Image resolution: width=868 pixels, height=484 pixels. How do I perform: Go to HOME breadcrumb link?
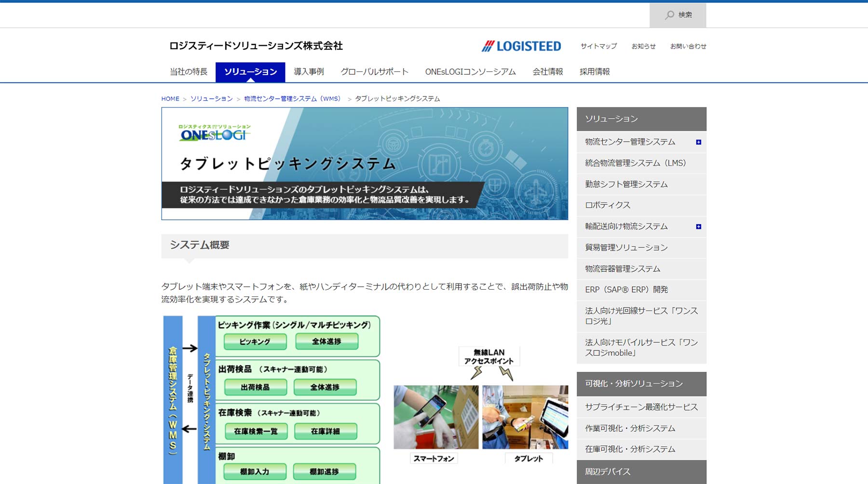click(170, 99)
